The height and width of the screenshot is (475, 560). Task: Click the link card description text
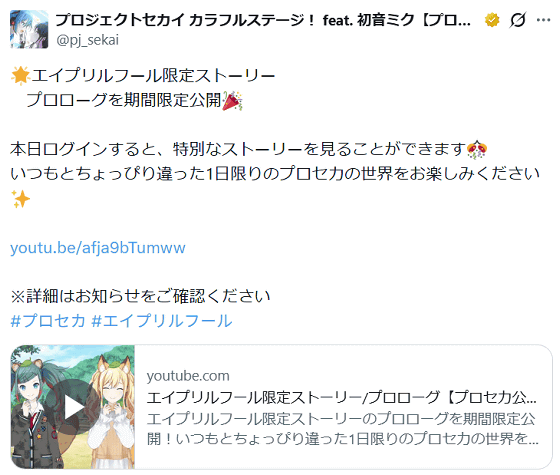click(x=342, y=429)
